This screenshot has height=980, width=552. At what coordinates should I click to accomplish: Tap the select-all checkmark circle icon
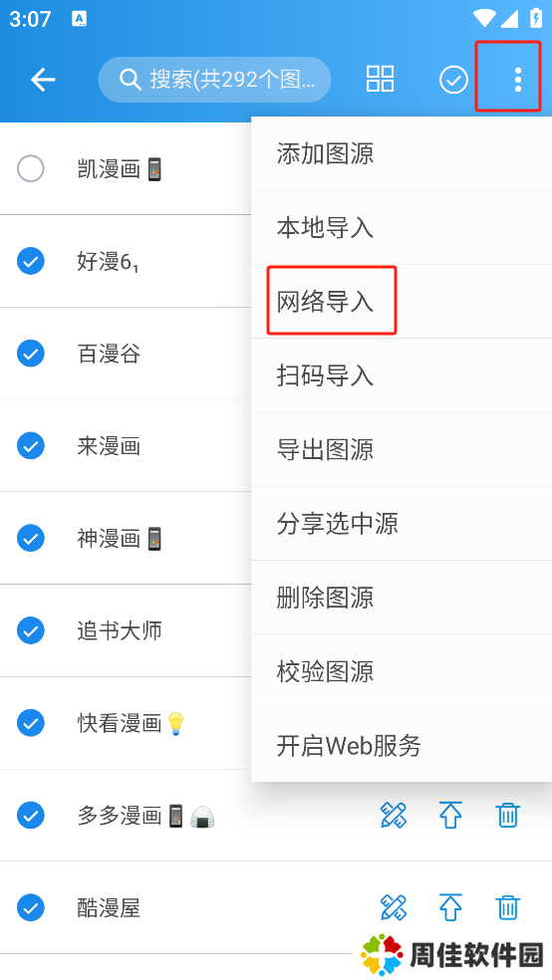tap(453, 80)
